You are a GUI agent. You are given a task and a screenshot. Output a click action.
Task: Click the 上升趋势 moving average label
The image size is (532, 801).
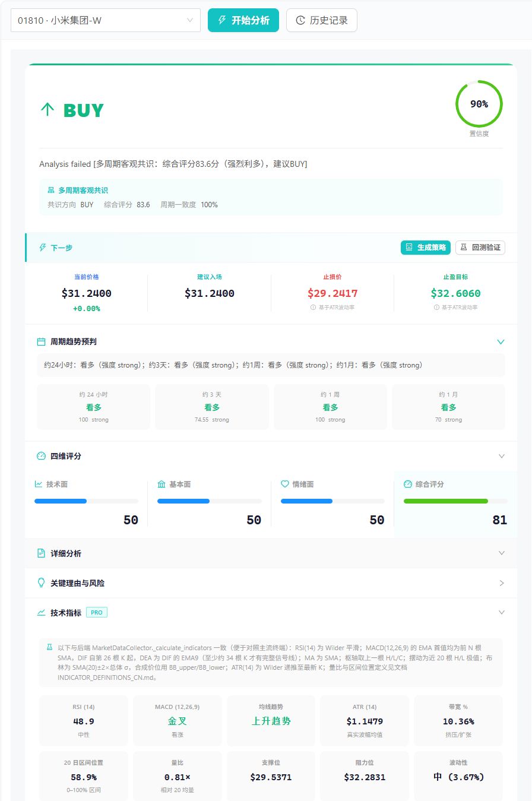point(271,721)
